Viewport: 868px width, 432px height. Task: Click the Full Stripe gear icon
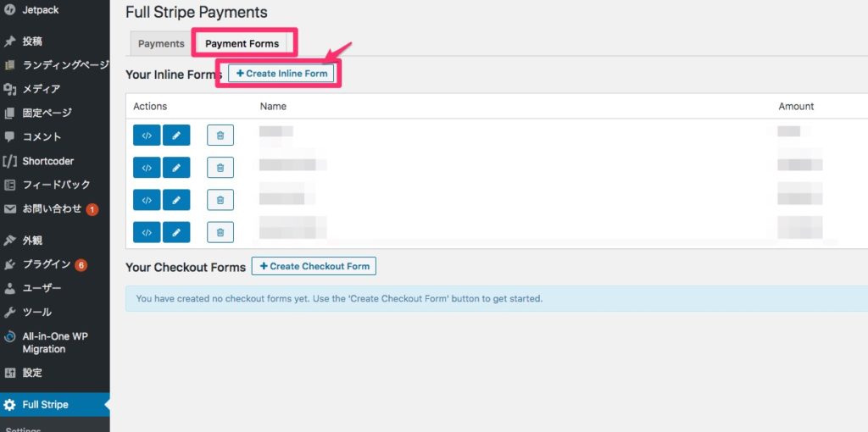click(x=9, y=405)
